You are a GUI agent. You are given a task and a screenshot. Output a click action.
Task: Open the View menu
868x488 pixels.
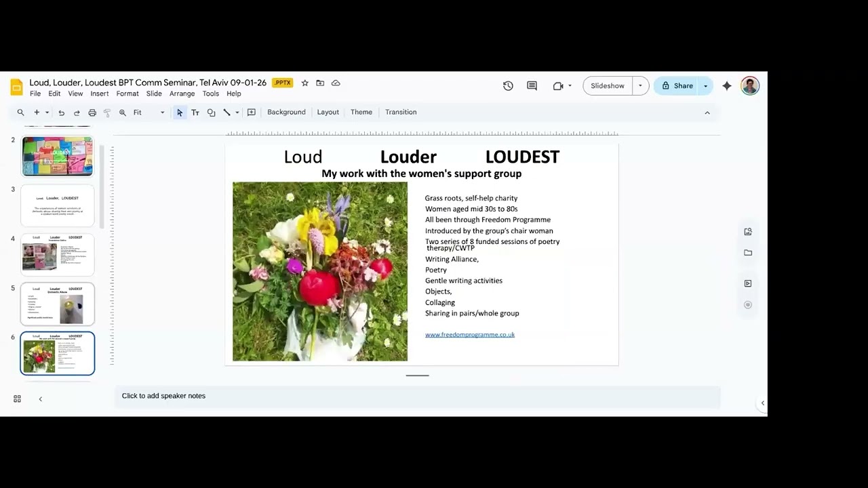click(75, 94)
